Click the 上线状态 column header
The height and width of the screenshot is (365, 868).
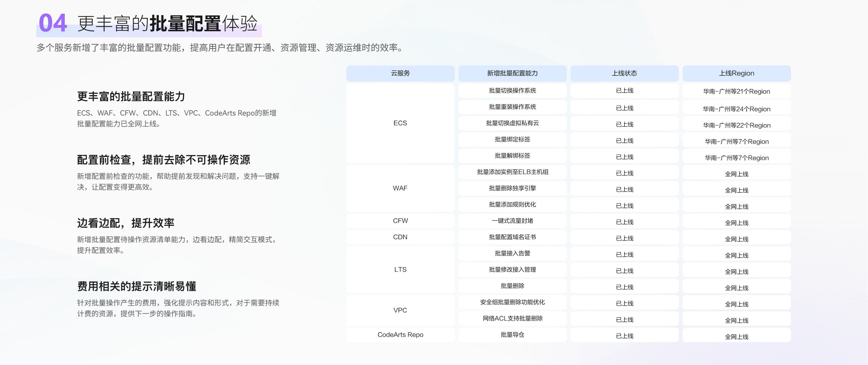624,73
